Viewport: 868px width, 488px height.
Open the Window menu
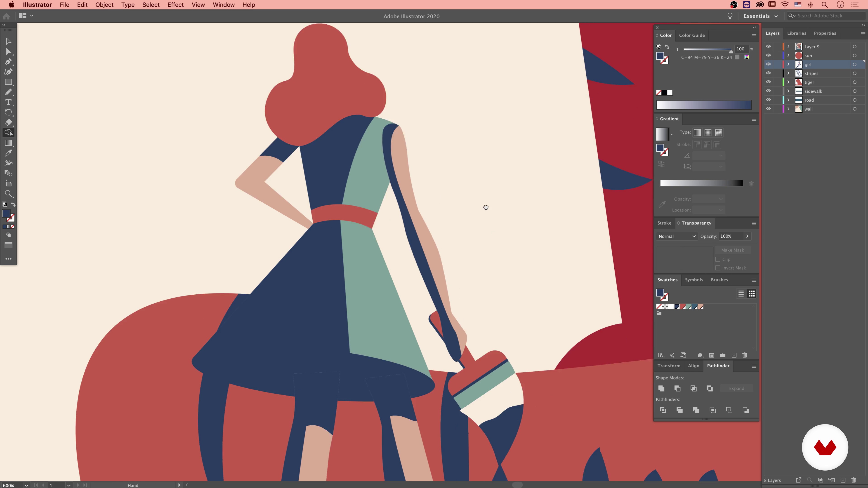tap(223, 5)
